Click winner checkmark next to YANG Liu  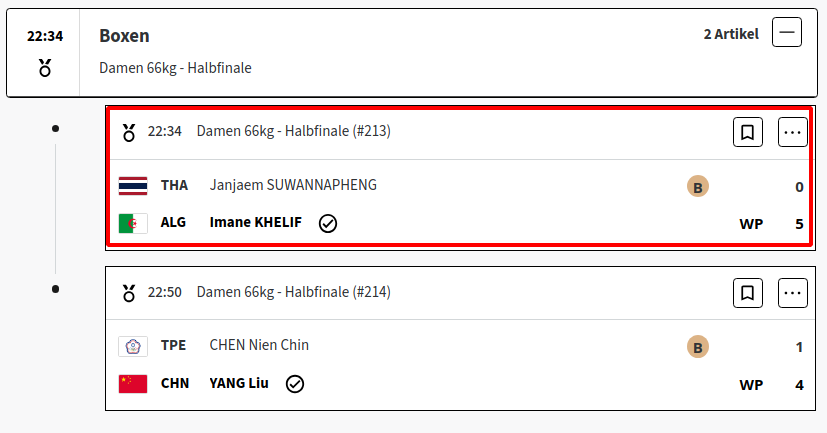[294, 384]
